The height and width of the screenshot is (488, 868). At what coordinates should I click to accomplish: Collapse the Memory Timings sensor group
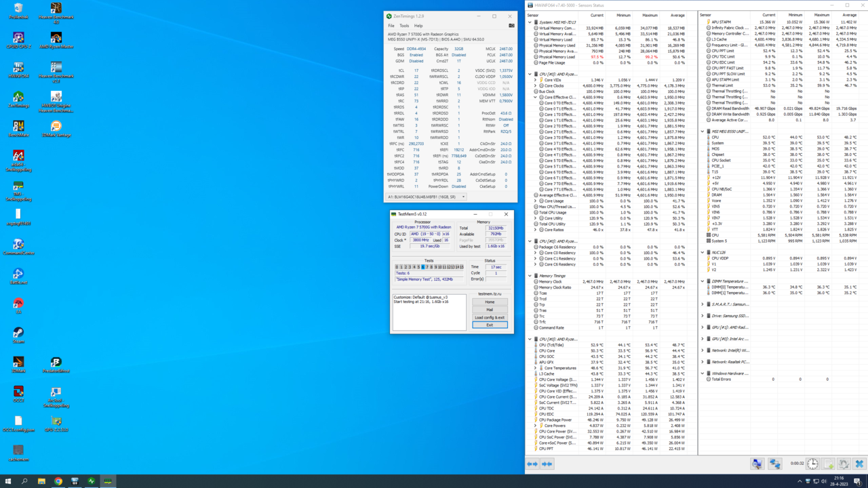pos(530,276)
